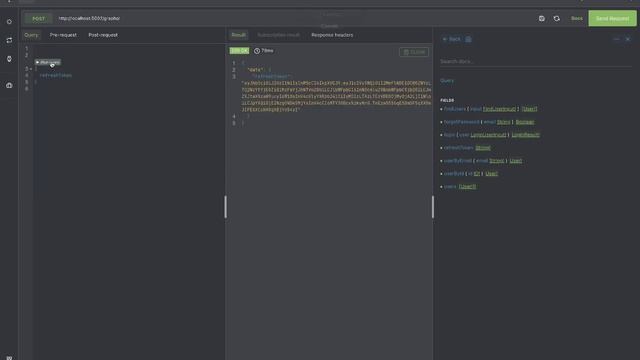Open the Docs panel toggle
The width and height of the screenshot is (640, 360).
pyautogui.click(x=577, y=18)
